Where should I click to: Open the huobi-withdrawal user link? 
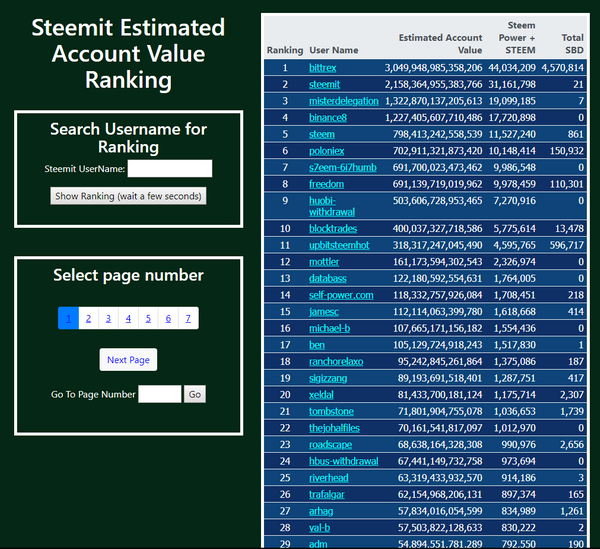(x=332, y=206)
